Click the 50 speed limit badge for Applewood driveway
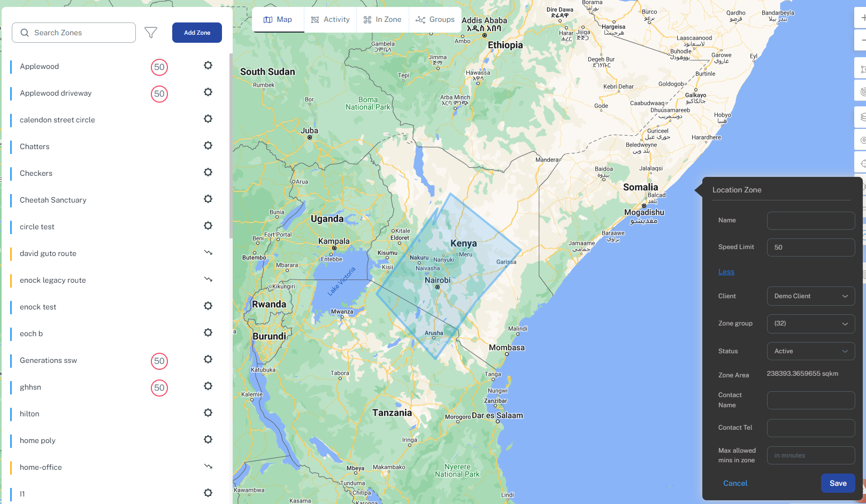This screenshot has height=504, width=866. [159, 94]
